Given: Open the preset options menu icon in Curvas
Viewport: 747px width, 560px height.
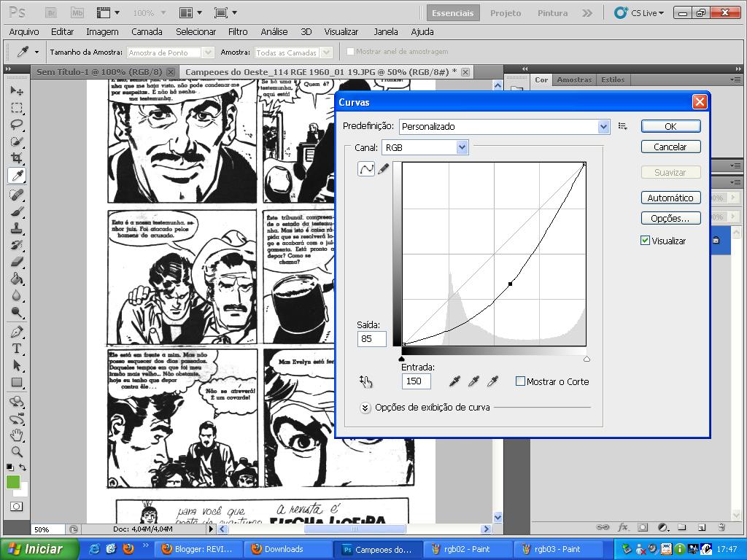Looking at the screenshot, I should point(623,126).
